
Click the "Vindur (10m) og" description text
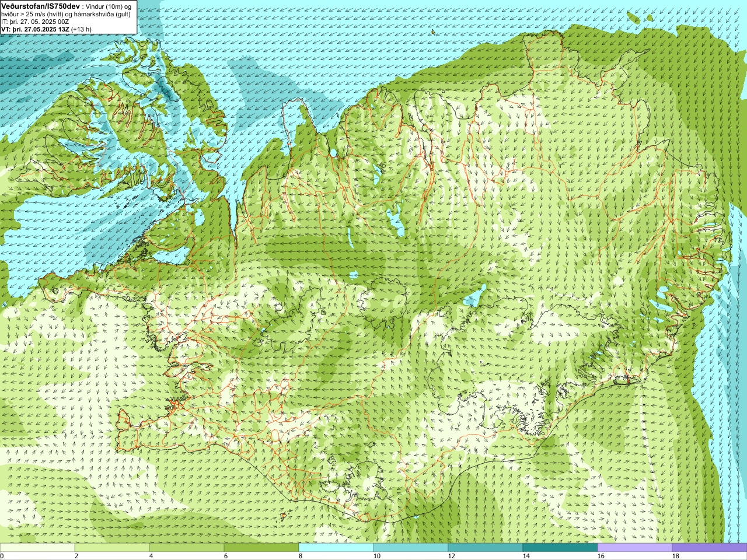pos(110,6)
